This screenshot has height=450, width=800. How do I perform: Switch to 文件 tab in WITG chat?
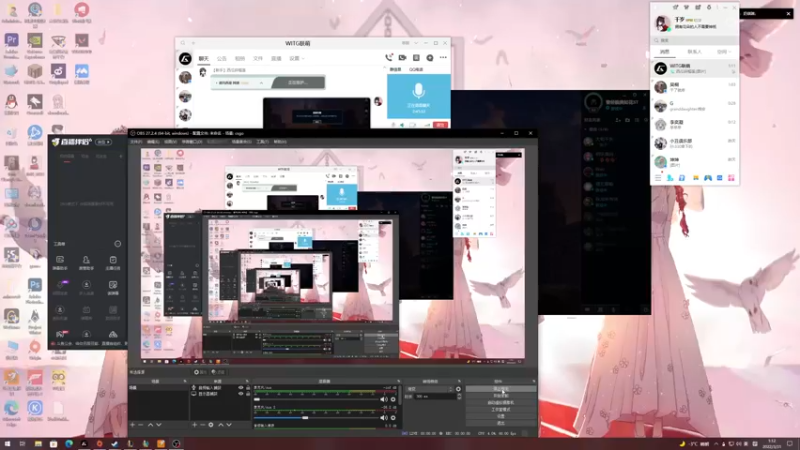click(258, 58)
